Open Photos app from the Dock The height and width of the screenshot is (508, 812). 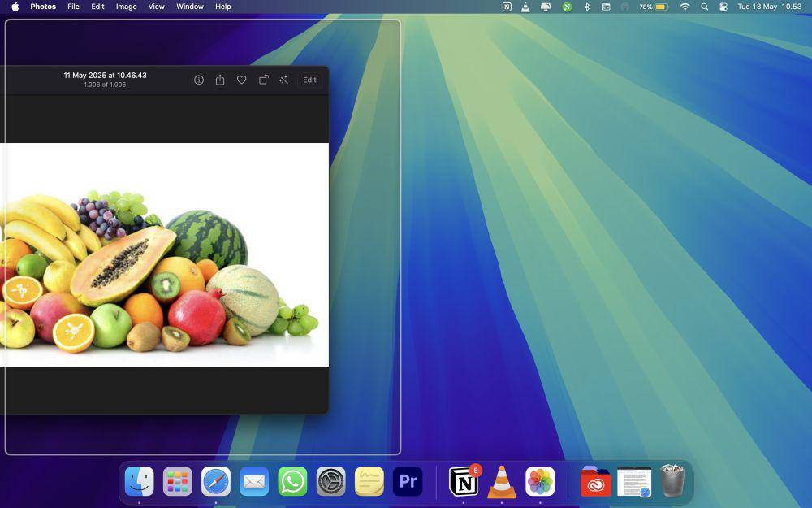pos(540,481)
